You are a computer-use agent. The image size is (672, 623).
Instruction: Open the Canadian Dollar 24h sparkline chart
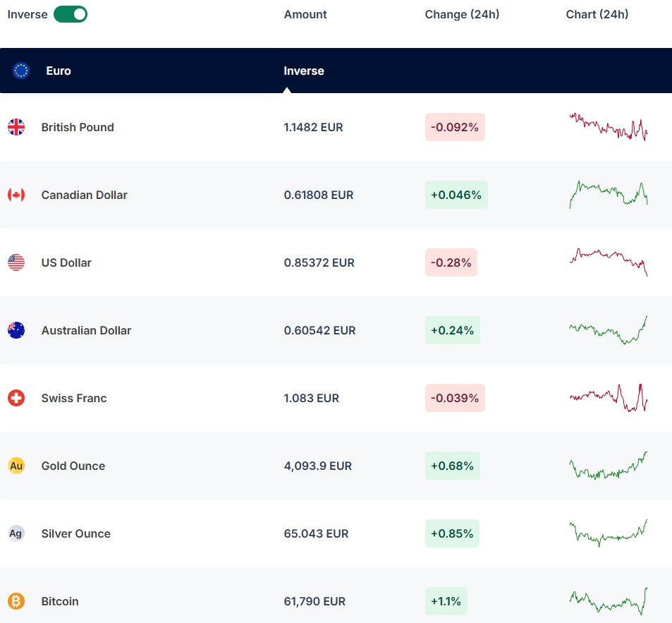pyautogui.click(x=608, y=195)
